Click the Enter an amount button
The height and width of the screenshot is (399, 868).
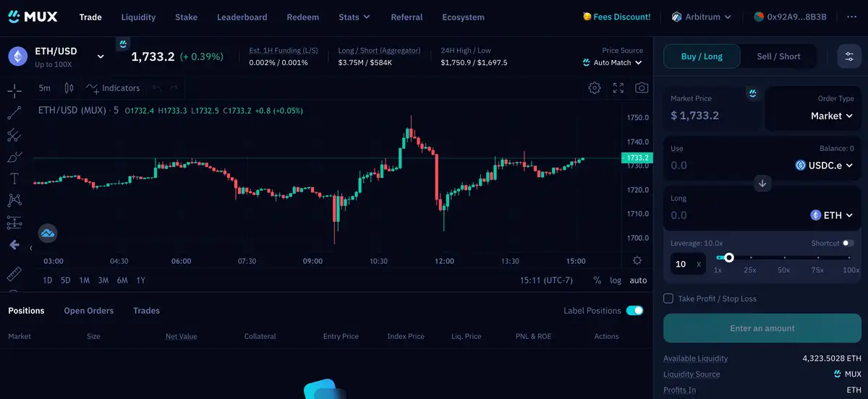pos(762,328)
